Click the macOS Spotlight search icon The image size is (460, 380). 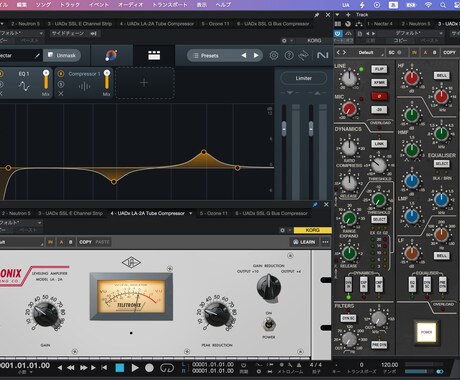[x=443, y=5]
